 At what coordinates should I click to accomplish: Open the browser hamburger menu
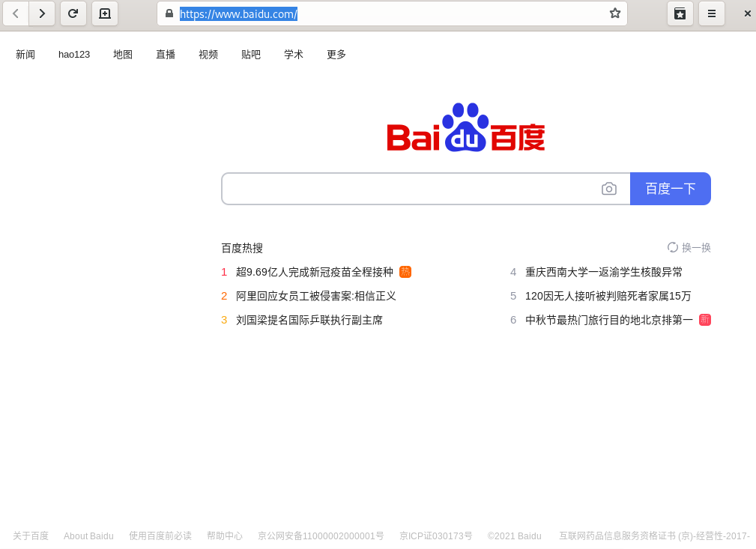[x=712, y=13]
